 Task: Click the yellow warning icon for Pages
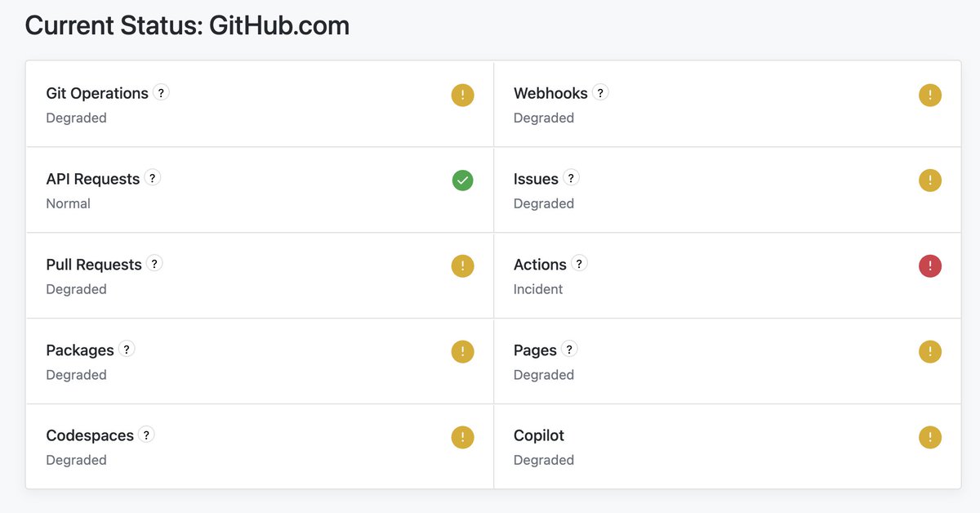pos(930,352)
